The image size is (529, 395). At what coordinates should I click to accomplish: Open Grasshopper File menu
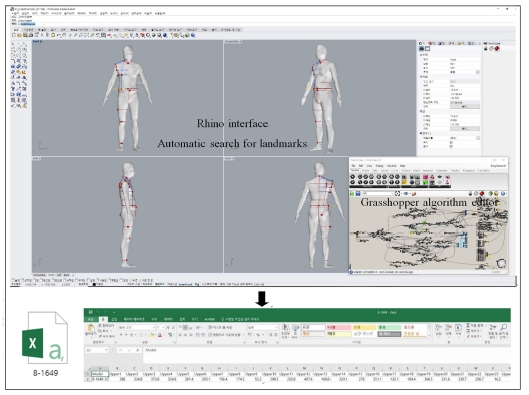pyautogui.click(x=353, y=166)
